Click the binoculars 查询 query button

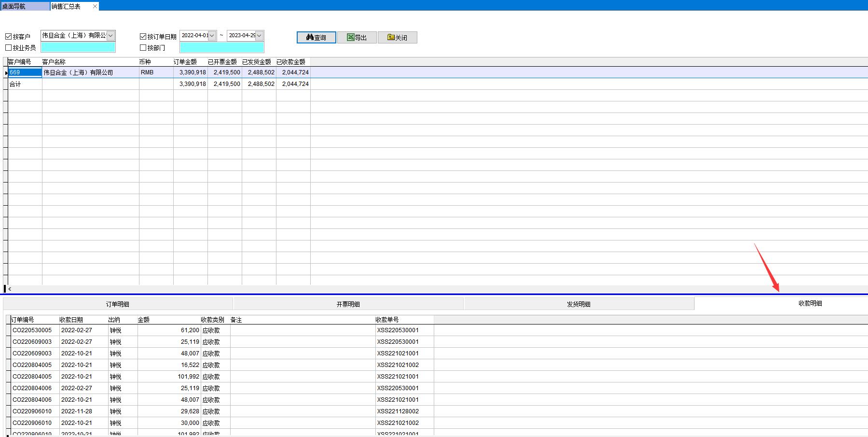(x=316, y=38)
